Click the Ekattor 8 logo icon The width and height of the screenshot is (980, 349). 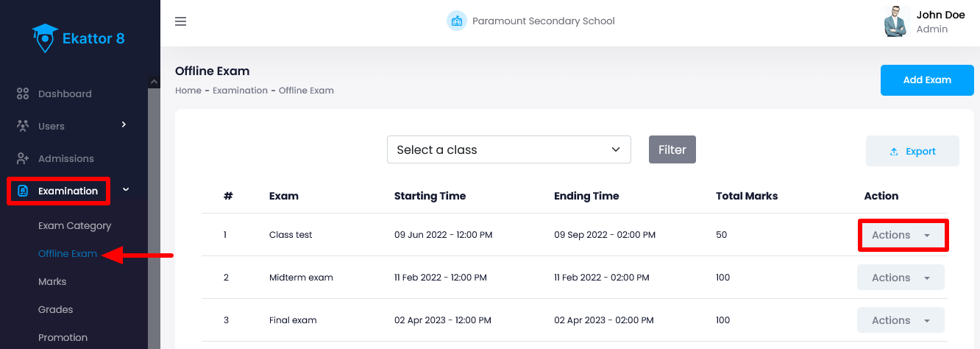pyautogui.click(x=46, y=38)
